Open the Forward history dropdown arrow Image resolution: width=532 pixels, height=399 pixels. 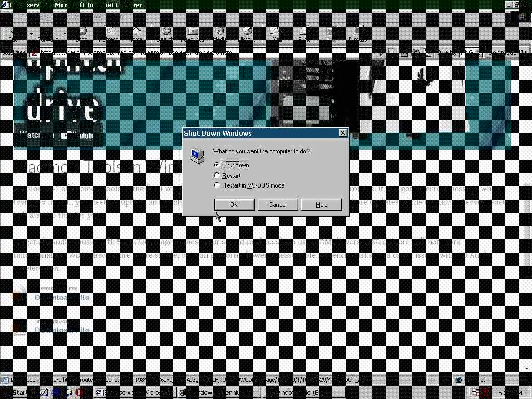pos(65,34)
